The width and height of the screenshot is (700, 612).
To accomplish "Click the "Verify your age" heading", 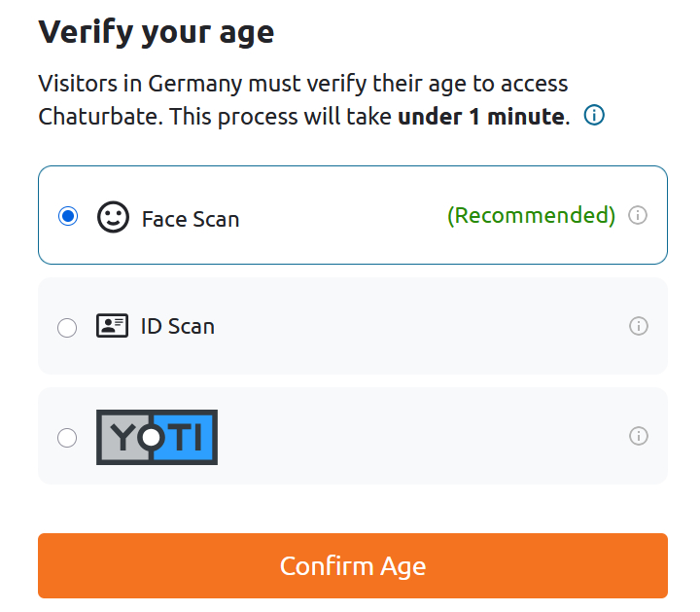I will pos(157,31).
